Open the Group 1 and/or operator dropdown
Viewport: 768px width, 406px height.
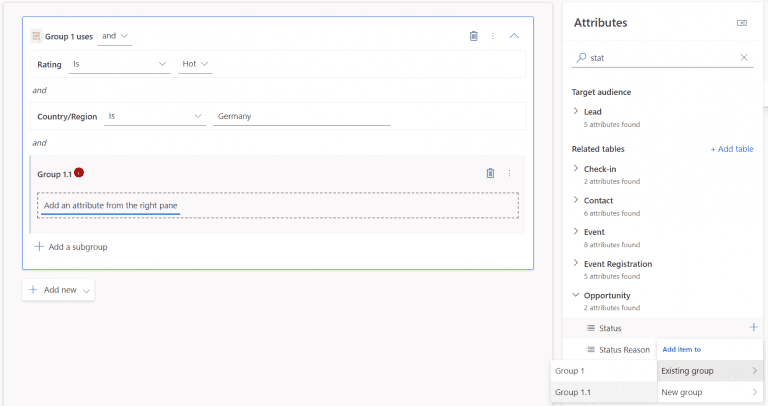coord(115,36)
